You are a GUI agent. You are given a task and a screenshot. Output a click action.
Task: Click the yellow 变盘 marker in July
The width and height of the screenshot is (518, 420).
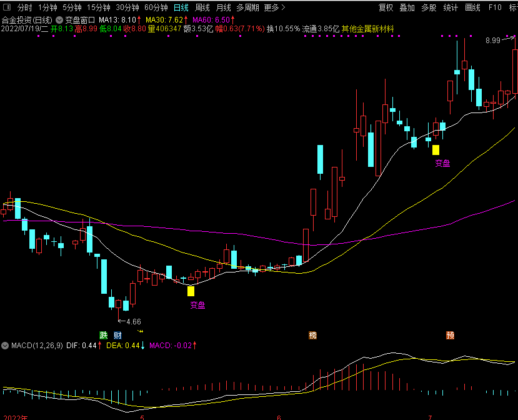(436, 150)
